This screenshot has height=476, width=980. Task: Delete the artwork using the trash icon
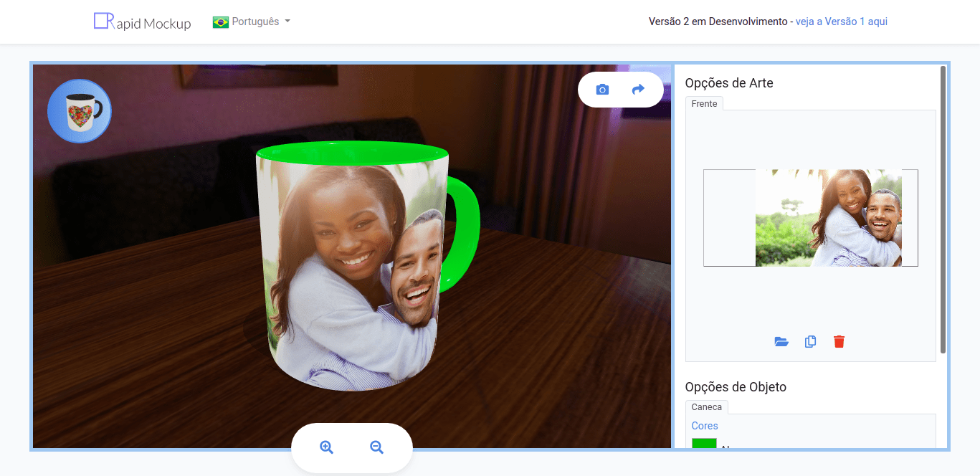tap(839, 342)
